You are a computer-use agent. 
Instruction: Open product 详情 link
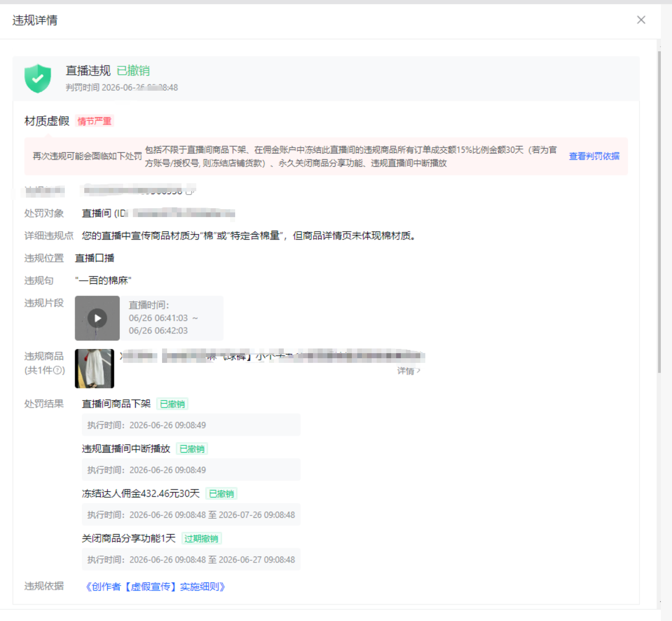[x=408, y=371]
